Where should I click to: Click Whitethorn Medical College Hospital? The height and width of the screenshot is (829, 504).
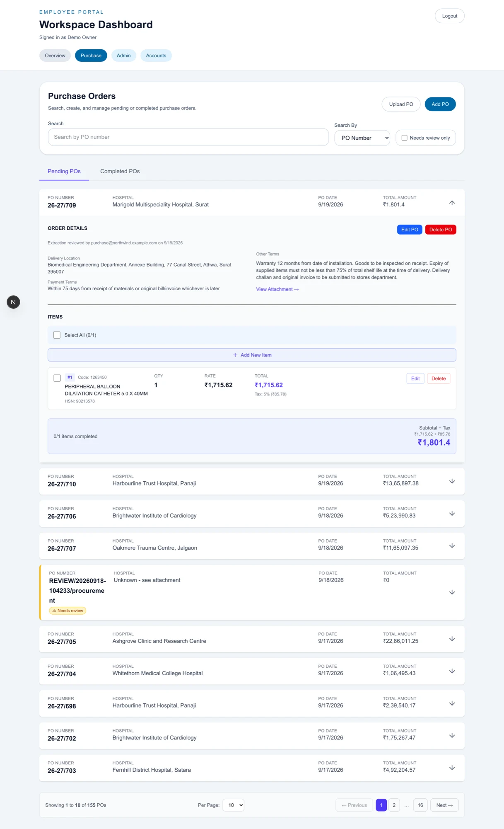coord(158,674)
